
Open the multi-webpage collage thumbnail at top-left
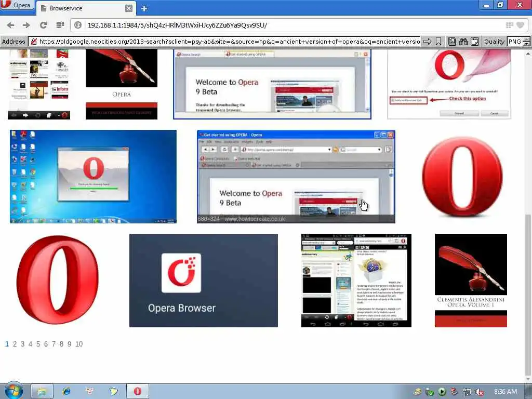(x=39, y=84)
